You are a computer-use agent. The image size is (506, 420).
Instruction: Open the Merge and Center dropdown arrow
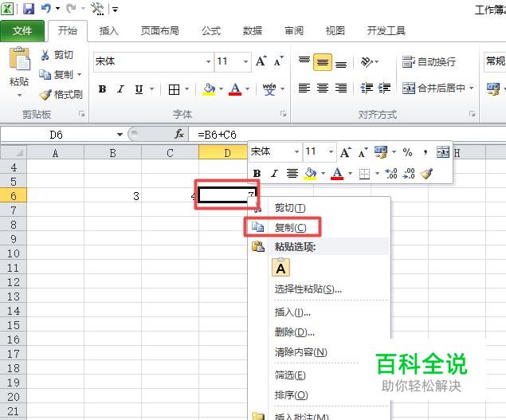coord(472,88)
